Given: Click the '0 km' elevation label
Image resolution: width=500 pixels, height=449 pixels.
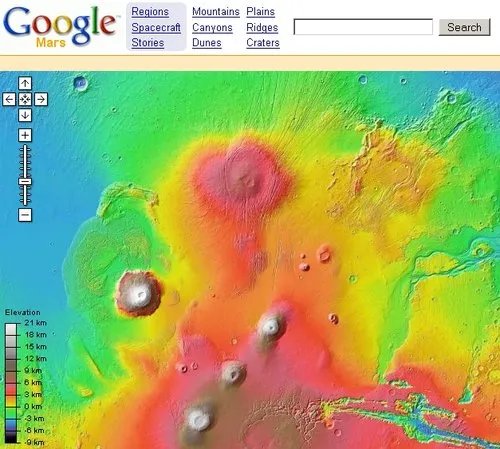Looking at the screenshot, I should coord(33,406).
